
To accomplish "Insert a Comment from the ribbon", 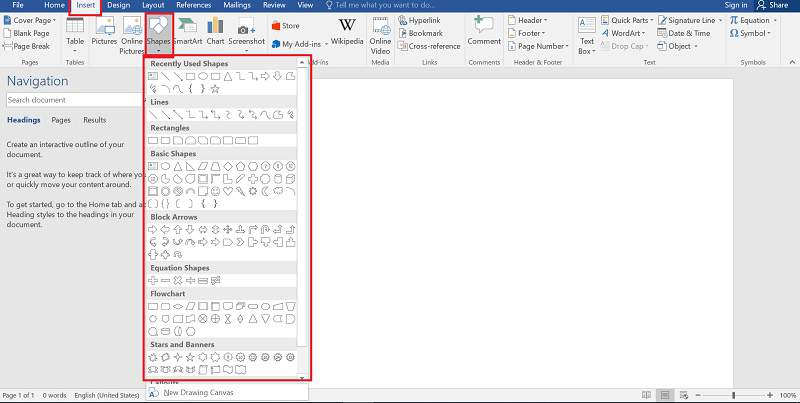I will point(484,30).
